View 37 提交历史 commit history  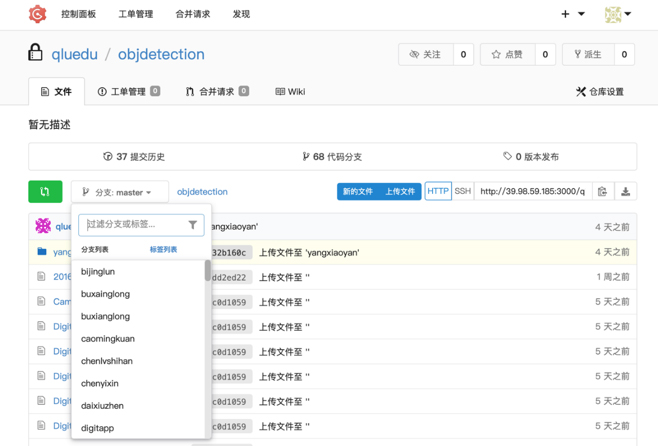tap(134, 156)
